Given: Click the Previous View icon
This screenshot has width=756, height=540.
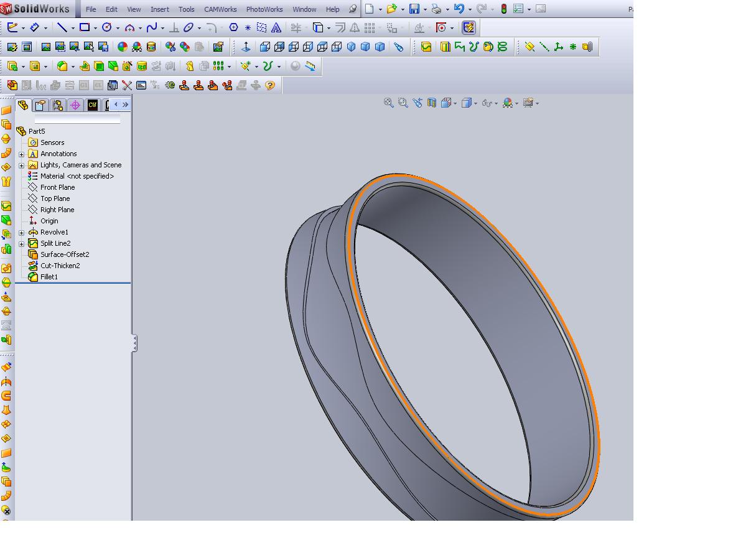Looking at the screenshot, I should click(418, 103).
